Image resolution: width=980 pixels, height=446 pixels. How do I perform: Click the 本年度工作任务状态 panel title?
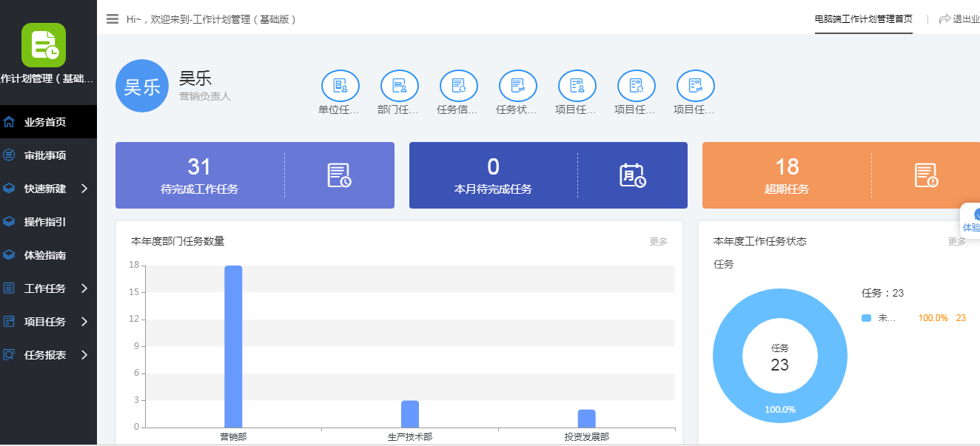pyautogui.click(x=760, y=241)
